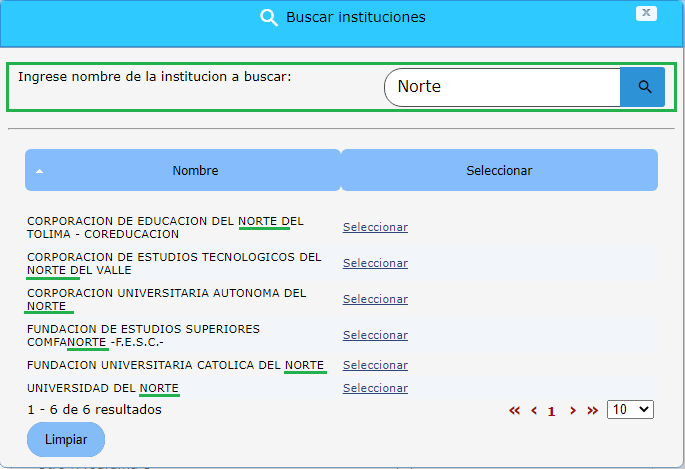Screen dimensions: 685x469
Task: Click the magnifier search button beside Norte
Action: tap(644, 87)
